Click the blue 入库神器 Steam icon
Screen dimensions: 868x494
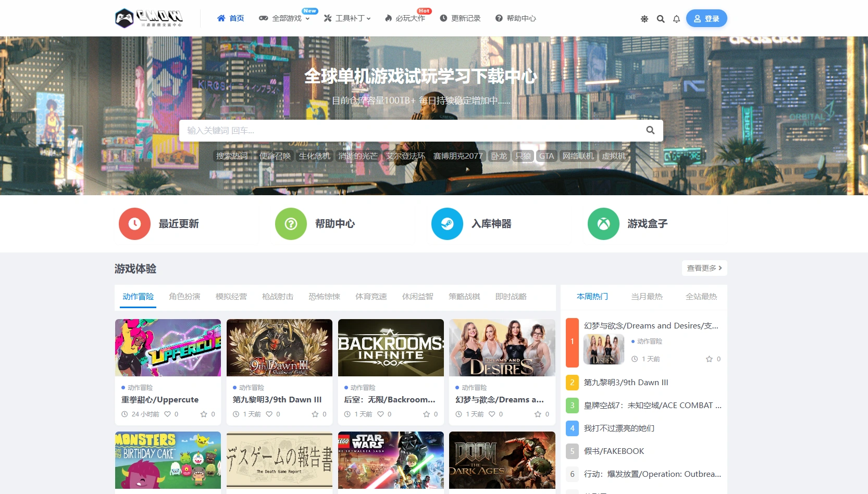pos(447,224)
